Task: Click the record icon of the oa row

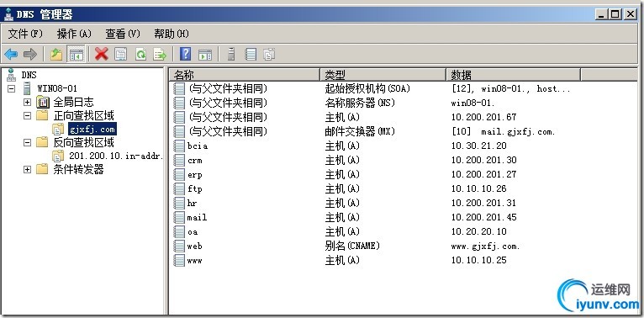Action: pyautogui.click(x=179, y=231)
